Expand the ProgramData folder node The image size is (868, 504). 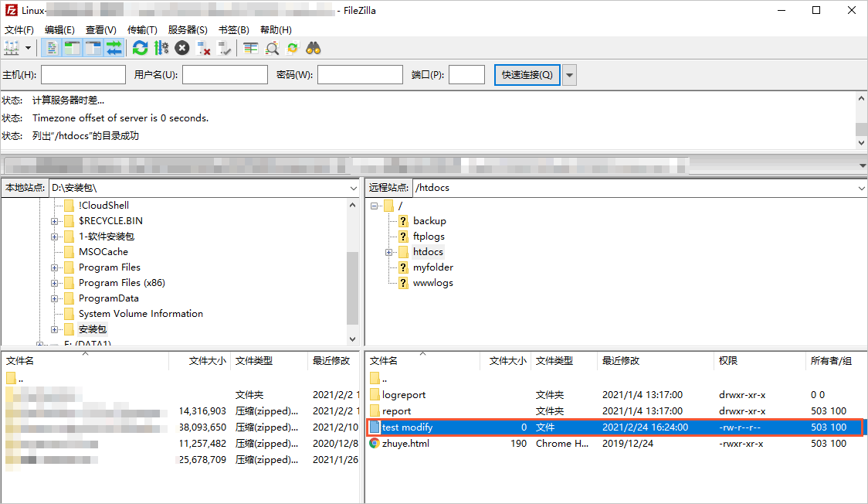pos(54,298)
